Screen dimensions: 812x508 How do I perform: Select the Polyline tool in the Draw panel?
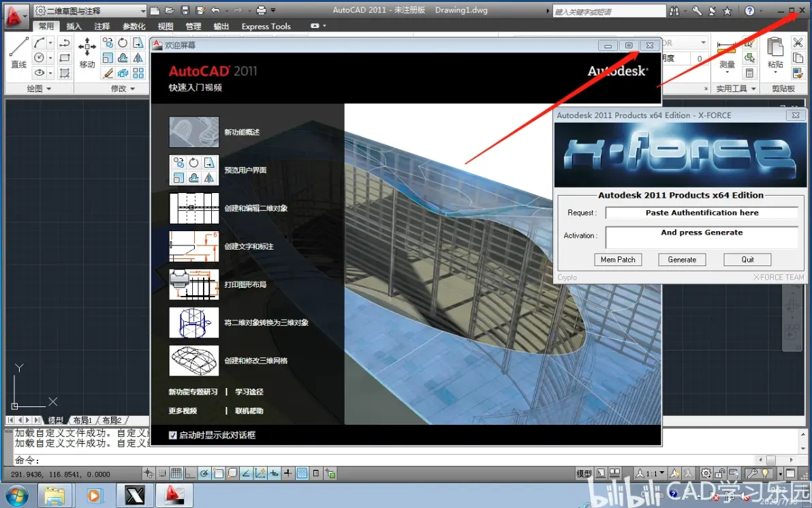pos(65,42)
